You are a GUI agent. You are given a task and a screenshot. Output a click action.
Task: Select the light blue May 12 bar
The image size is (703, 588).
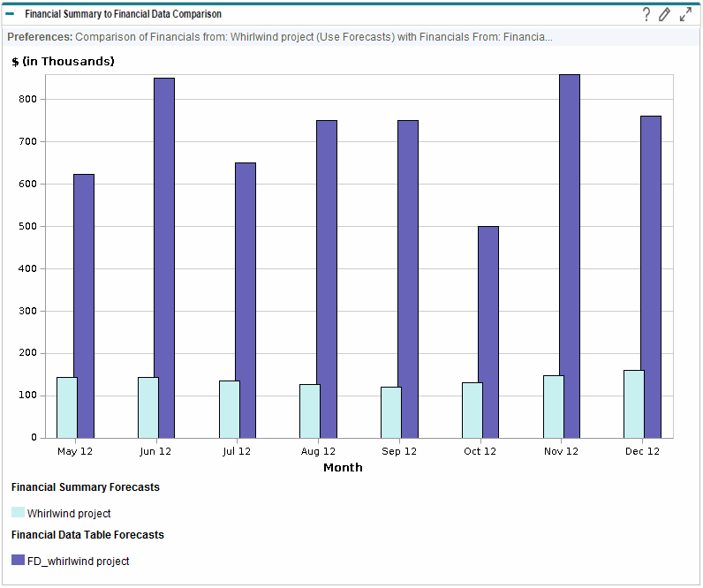click(x=67, y=407)
